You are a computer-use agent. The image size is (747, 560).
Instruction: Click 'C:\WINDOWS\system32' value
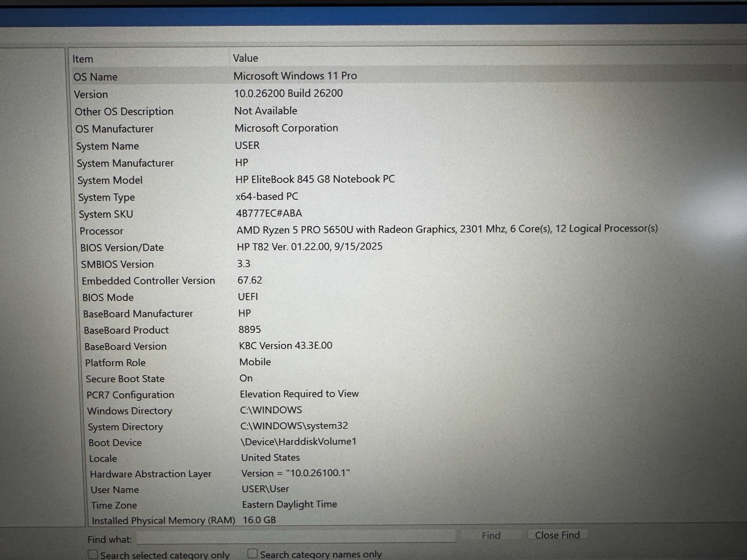[294, 426]
